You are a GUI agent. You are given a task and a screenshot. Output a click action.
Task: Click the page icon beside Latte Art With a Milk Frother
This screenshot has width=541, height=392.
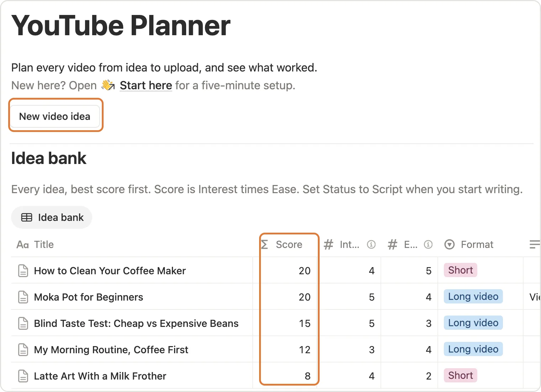coord(23,376)
